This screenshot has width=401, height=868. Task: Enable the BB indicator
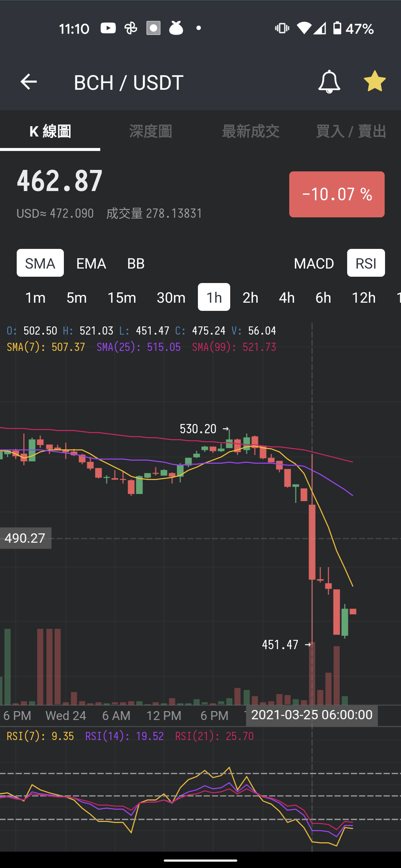coord(136,263)
